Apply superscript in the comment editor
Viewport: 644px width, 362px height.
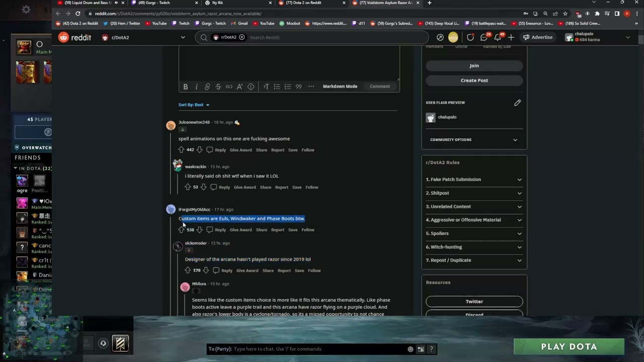click(240, 86)
